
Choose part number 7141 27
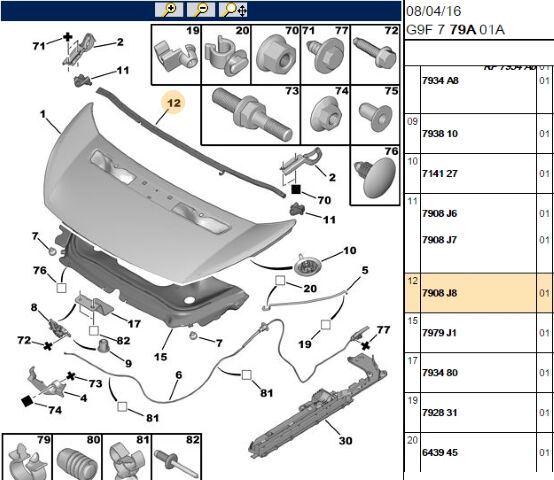440,173
